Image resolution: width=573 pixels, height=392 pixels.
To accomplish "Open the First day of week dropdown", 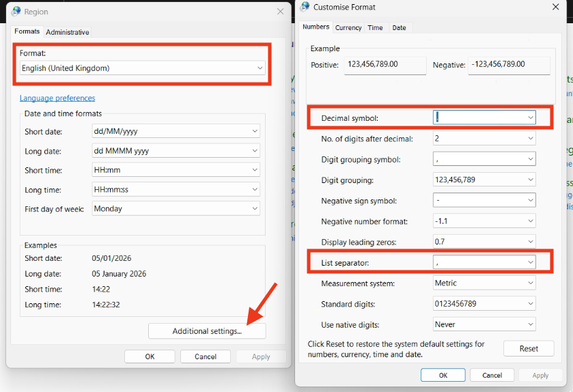I will pos(176,209).
